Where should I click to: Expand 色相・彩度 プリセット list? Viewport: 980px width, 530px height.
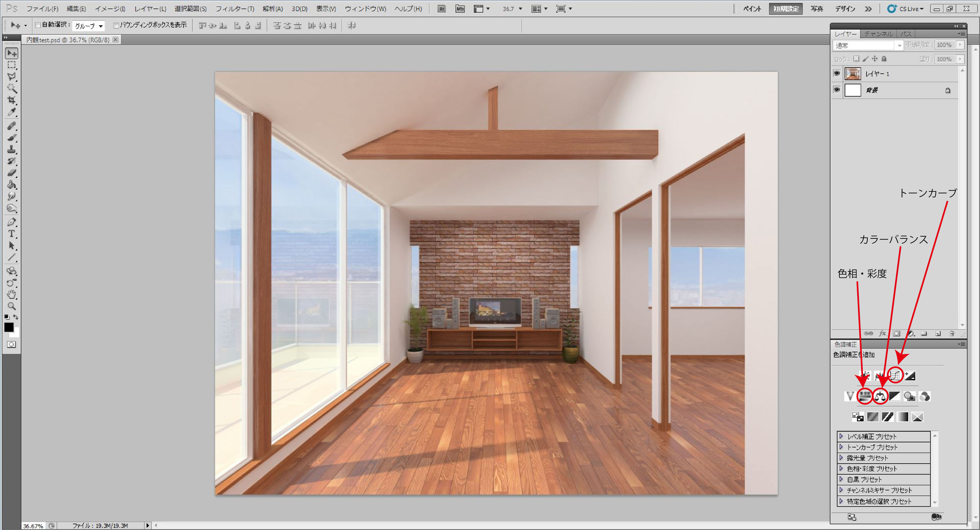click(841, 468)
